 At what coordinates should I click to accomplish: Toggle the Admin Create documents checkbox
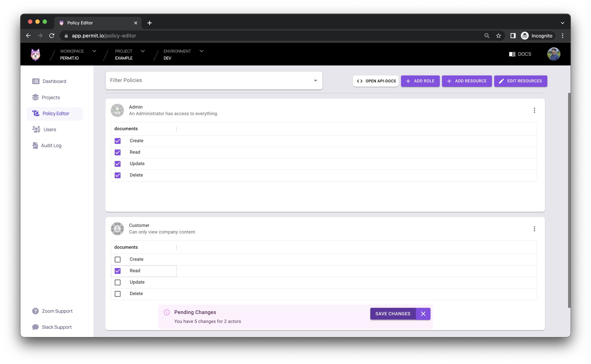[x=117, y=140]
